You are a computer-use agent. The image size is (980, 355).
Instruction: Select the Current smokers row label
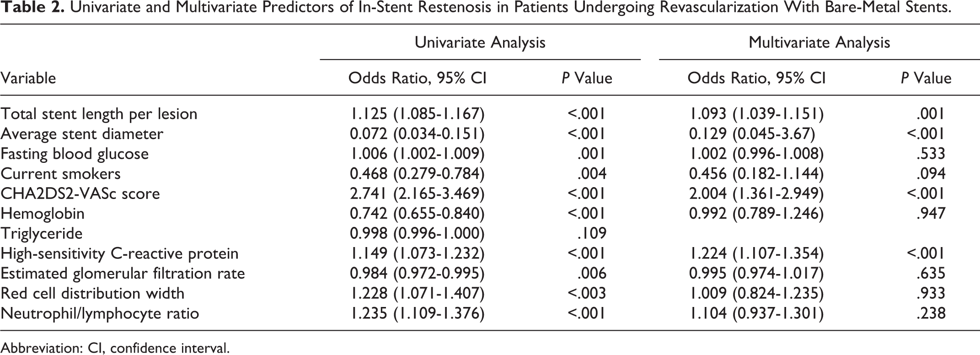(60, 174)
